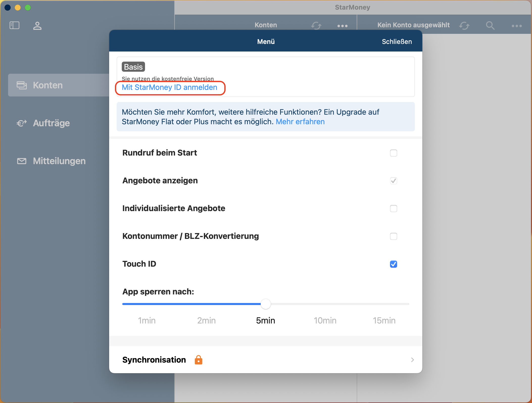Click the orange Synchronisation lock icon

[x=198, y=360]
